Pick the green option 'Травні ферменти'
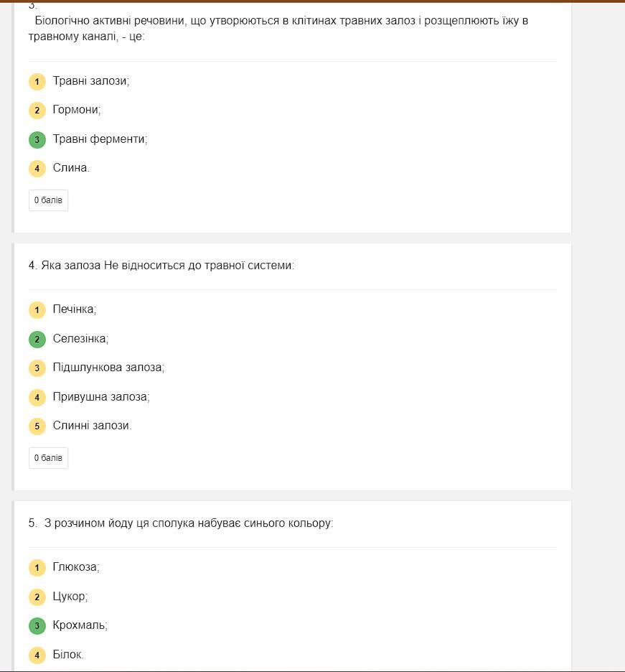This screenshot has width=625, height=672. point(100,139)
